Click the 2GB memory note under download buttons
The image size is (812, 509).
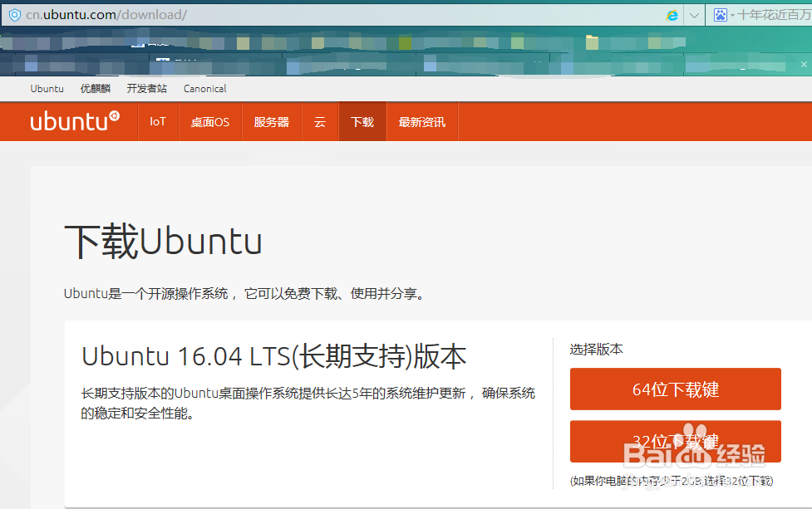pyautogui.click(x=672, y=481)
